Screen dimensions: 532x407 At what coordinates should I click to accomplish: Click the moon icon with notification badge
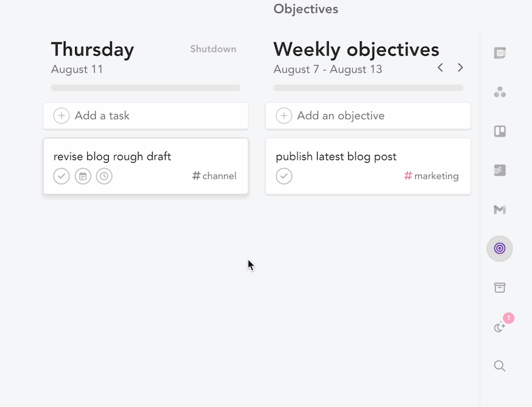point(499,327)
